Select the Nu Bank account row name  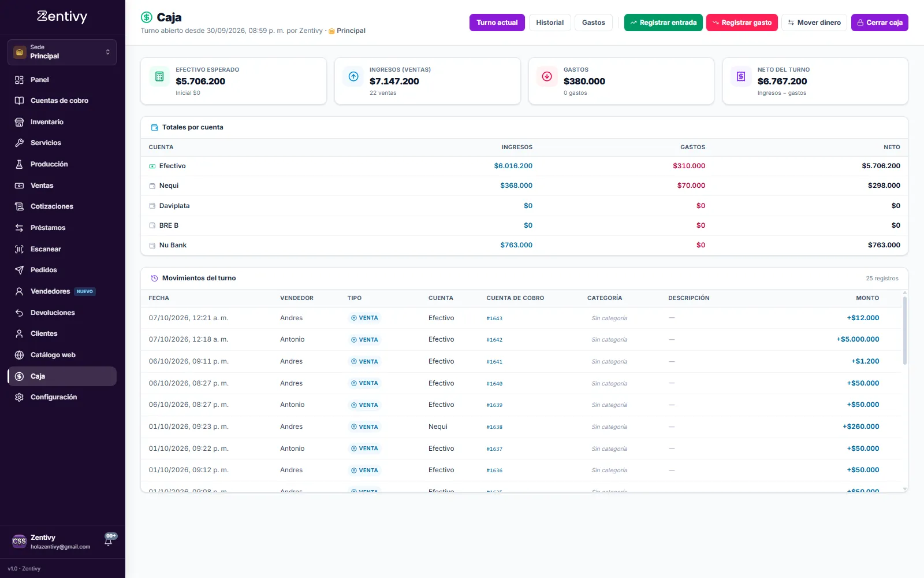pyautogui.click(x=173, y=245)
